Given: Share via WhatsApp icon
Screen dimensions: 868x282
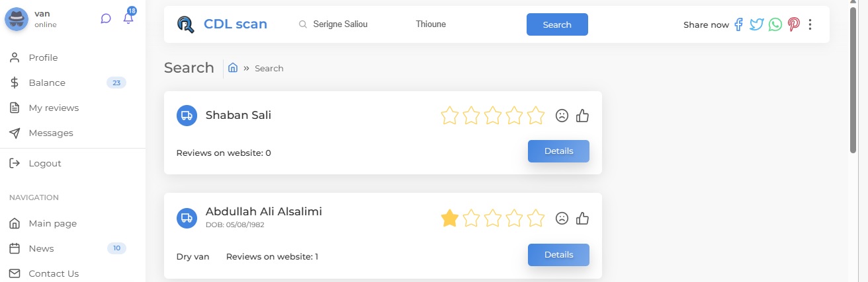Looking at the screenshot, I should pos(775,24).
